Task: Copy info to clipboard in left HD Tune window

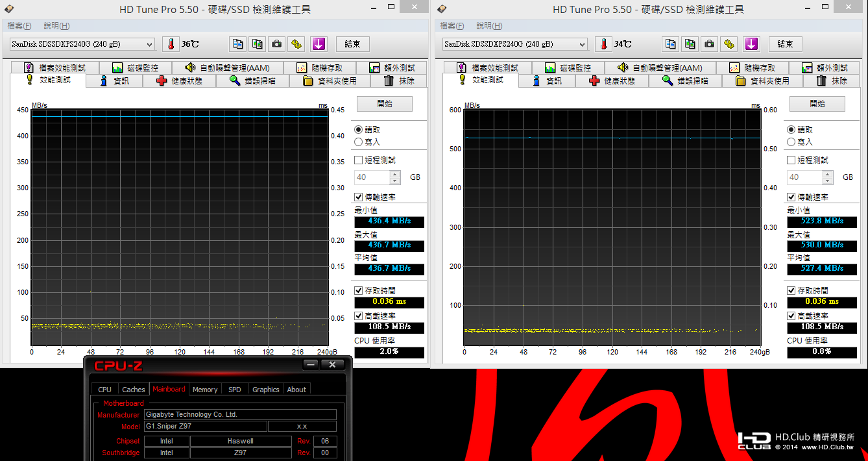Action: (238, 44)
